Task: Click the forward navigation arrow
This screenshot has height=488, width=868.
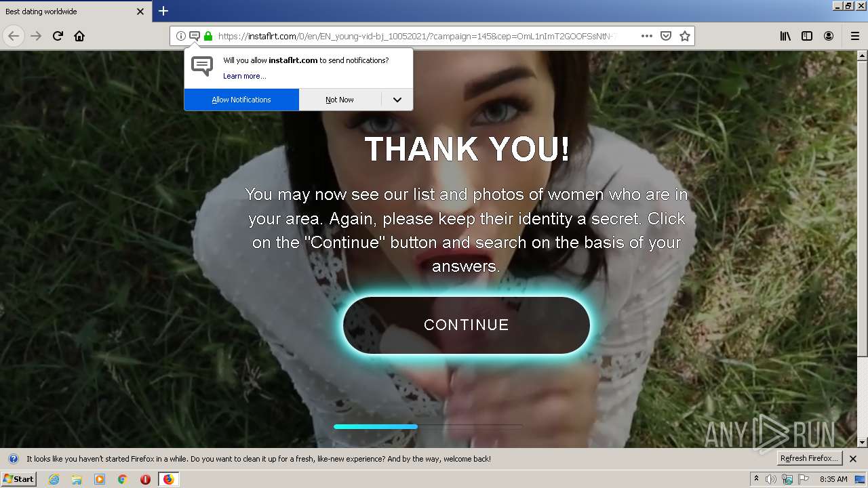Action: point(36,36)
